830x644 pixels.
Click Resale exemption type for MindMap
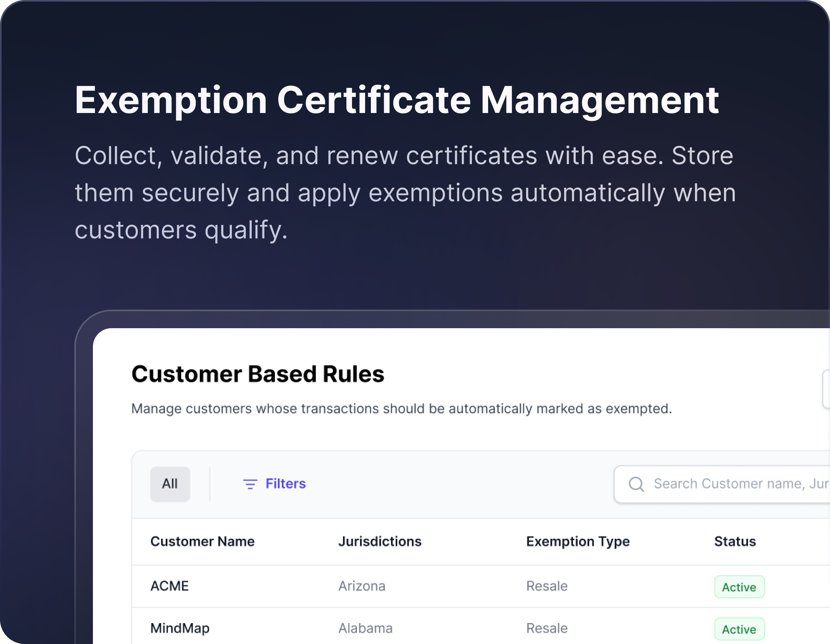(x=547, y=628)
